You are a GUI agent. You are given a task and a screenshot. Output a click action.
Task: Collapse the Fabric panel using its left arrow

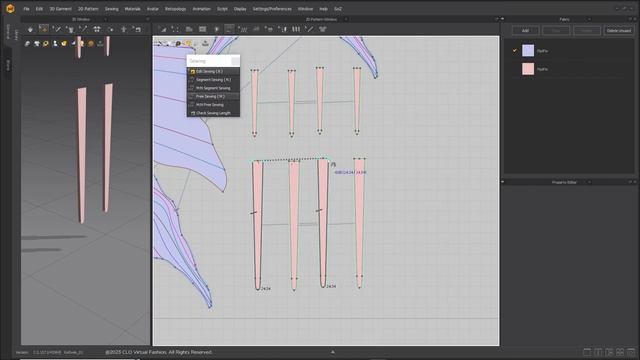tap(502, 19)
